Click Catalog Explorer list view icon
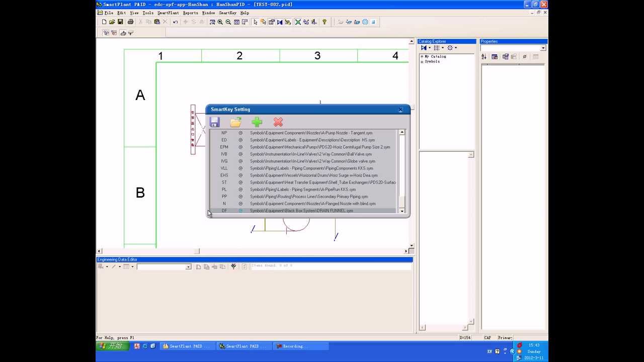 point(437,48)
